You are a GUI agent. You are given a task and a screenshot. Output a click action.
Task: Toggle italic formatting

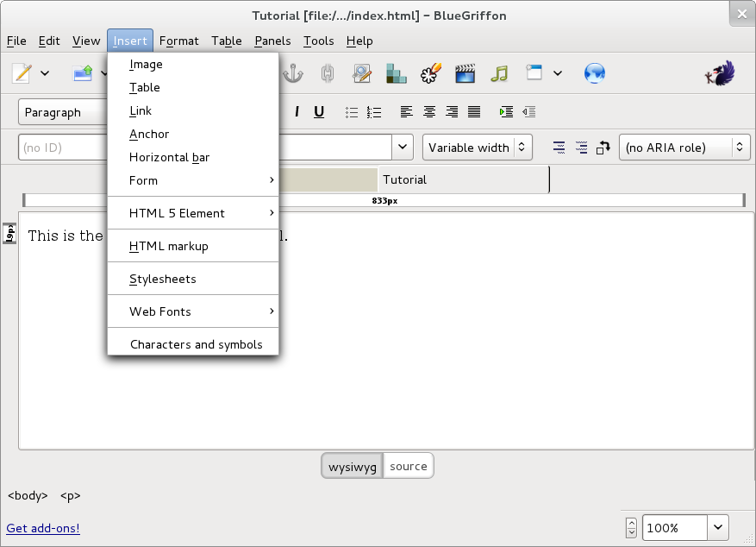tap(297, 112)
